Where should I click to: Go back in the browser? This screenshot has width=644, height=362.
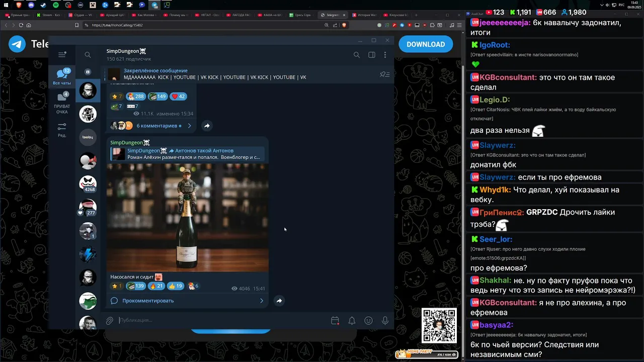pyautogui.click(x=6, y=25)
